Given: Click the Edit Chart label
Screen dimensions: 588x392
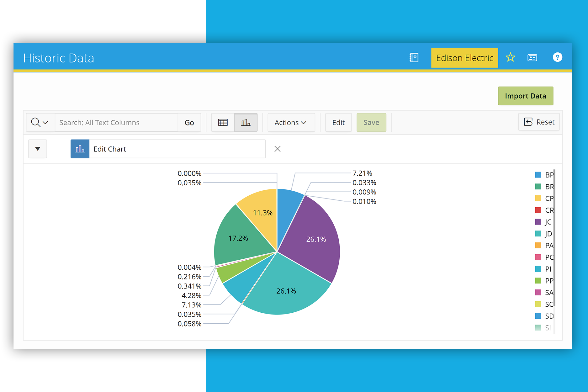Looking at the screenshot, I should [x=110, y=149].
